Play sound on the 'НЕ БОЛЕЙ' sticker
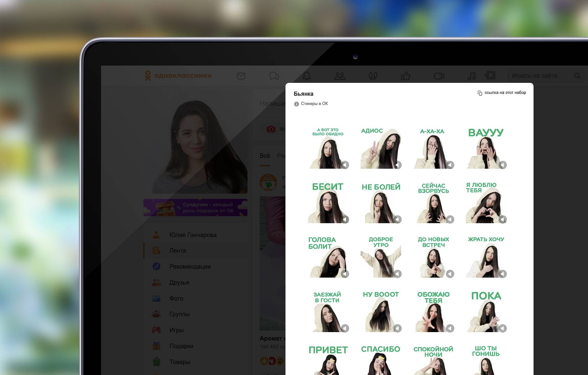Viewport: 588px width, 375px height. [x=398, y=219]
